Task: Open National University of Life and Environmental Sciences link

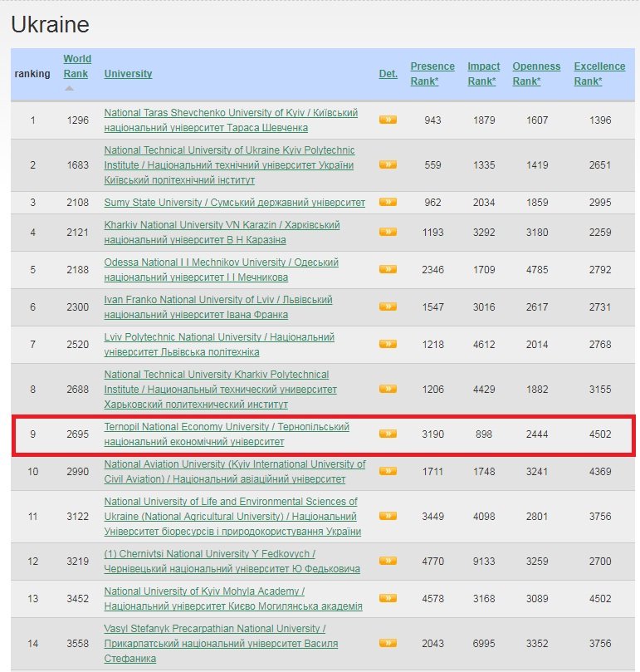Action: pyautogui.click(x=232, y=517)
